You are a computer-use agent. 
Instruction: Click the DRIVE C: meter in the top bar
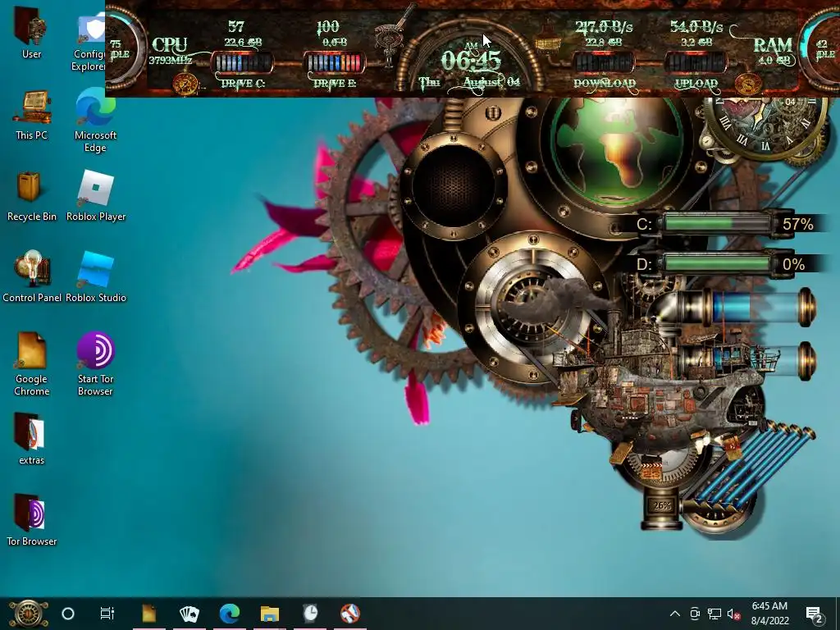(242, 63)
